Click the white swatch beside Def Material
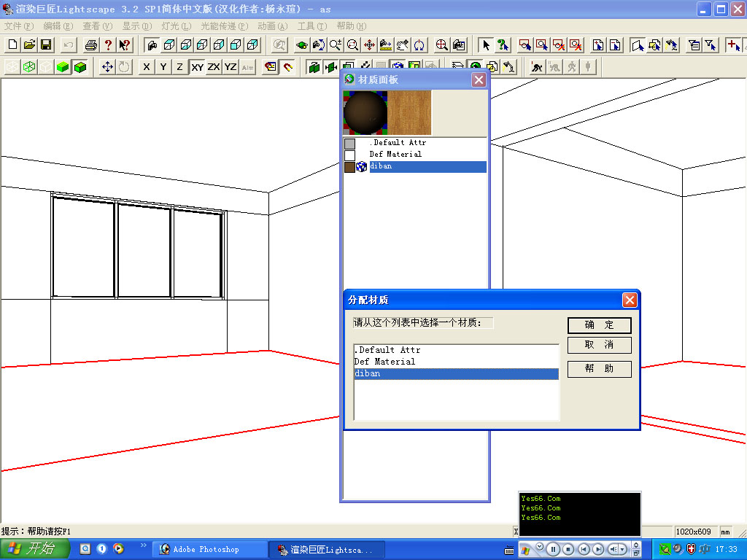Screen dimensions: 747x560 [x=349, y=155]
